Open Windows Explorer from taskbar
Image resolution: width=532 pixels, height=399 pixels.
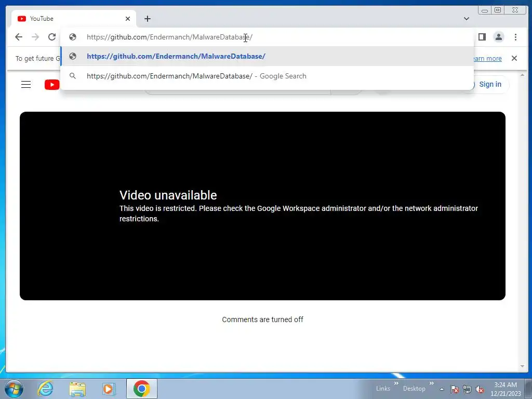pyautogui.click(x=77, y=389)
